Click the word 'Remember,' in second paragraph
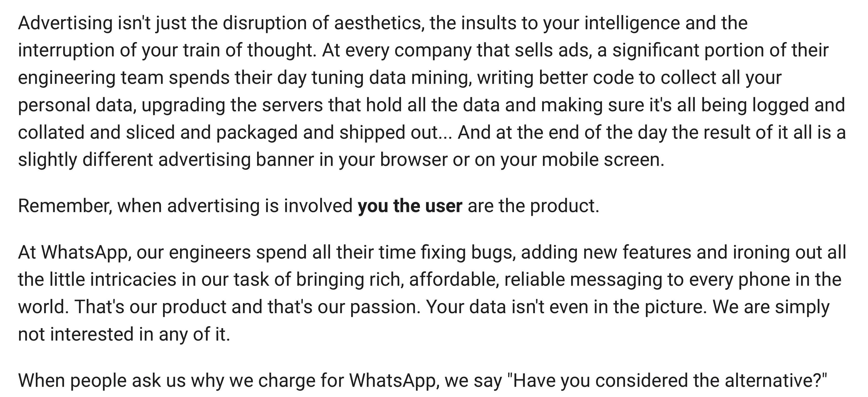This screenshot has height=397, width=868. click(x=65, y=206)
